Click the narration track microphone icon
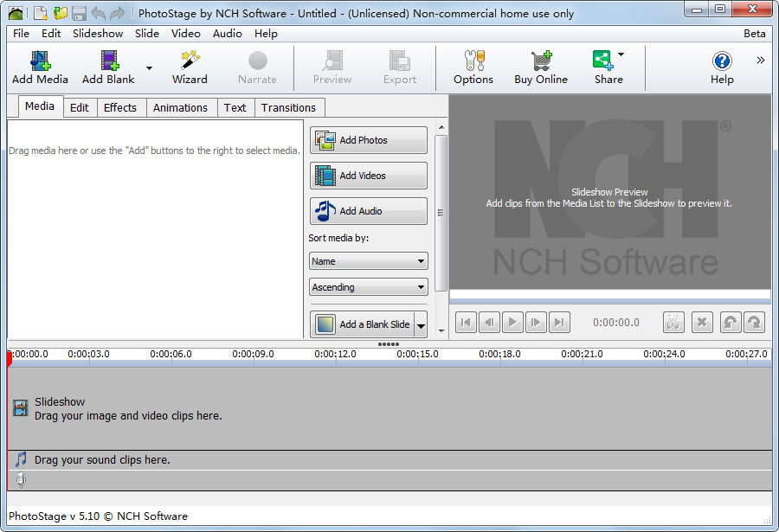The width and height of the screenshot is (779, 532). click(21, 480)
